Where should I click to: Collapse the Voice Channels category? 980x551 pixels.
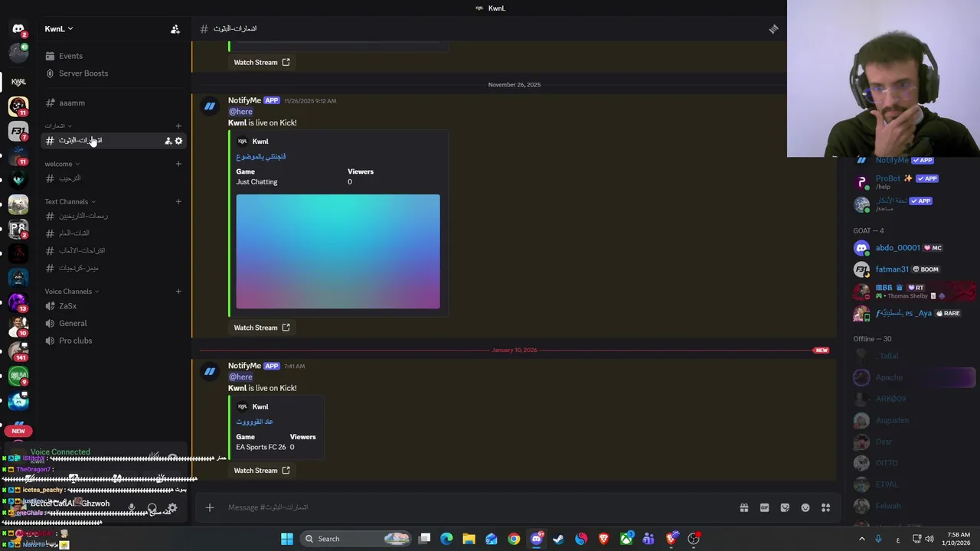(x=72, y=292)
